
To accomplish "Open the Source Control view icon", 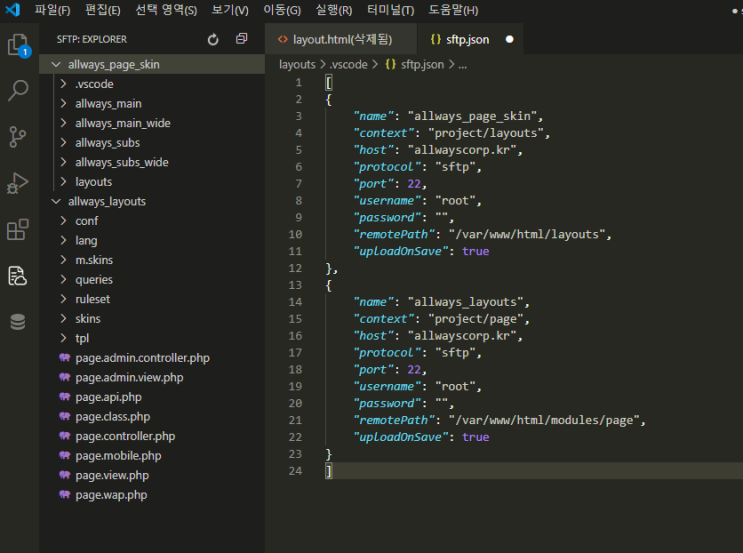I will point(18,136).
